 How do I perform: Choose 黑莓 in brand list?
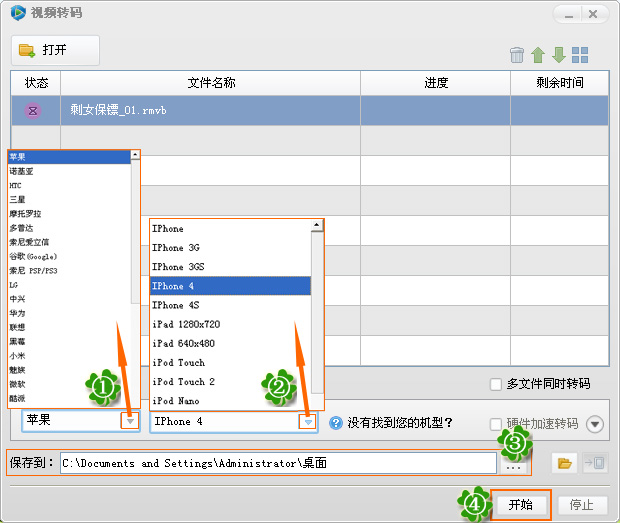[69, 342]
